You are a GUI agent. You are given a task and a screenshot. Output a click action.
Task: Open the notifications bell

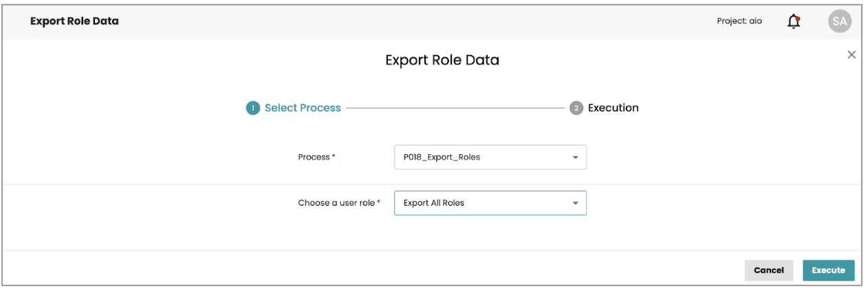[x=794, y=21]
